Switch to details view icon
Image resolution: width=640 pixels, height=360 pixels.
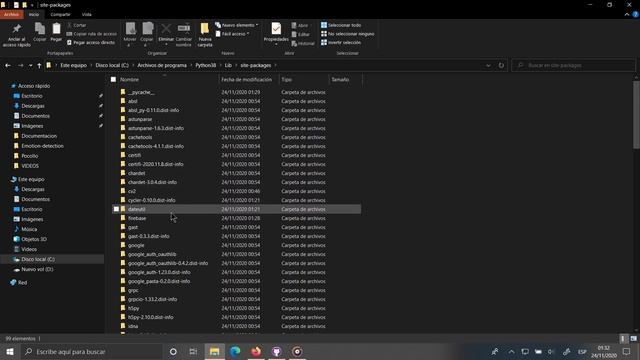pos(623,339)
